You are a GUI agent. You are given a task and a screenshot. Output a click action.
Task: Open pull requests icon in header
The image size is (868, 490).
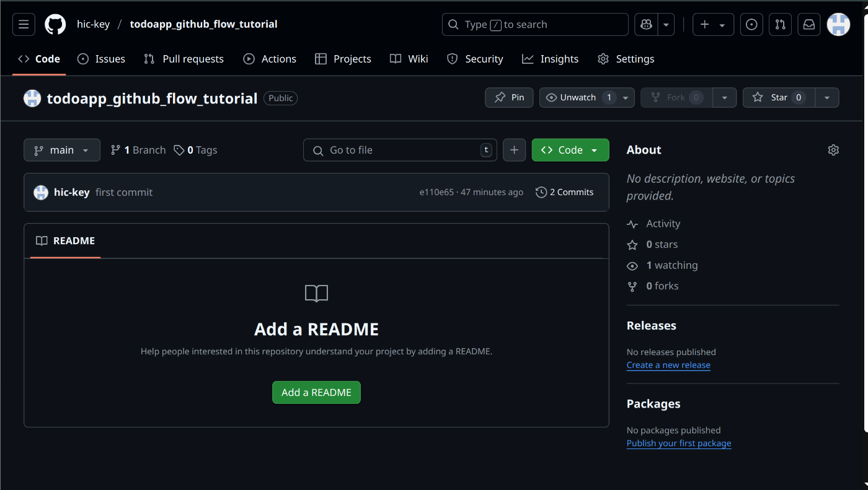781,25
